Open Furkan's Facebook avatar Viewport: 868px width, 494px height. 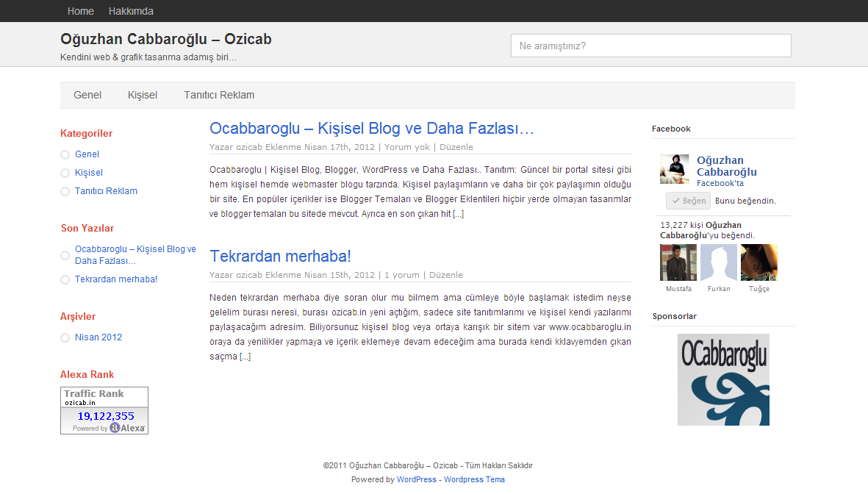(x=719, y=262)
